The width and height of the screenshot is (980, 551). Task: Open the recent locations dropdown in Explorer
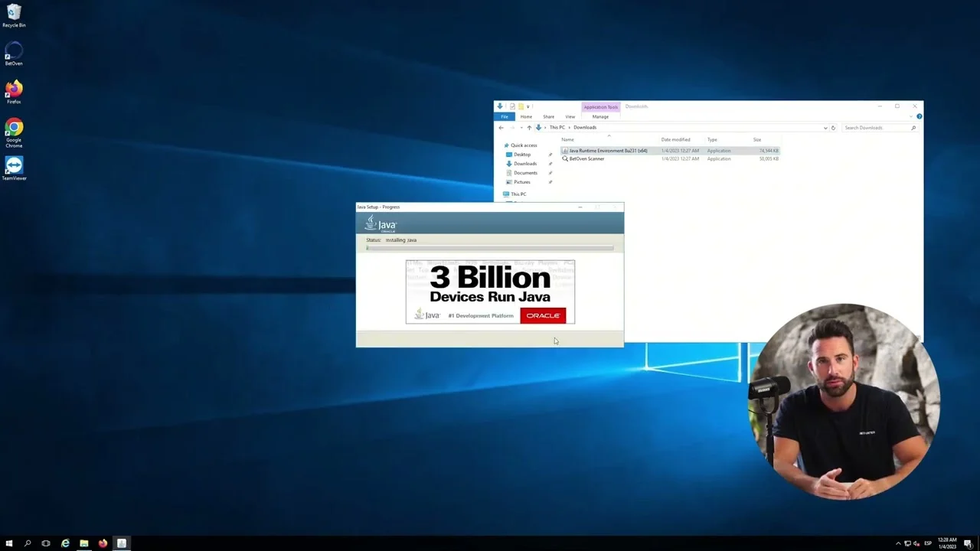(x=521, y=128)
